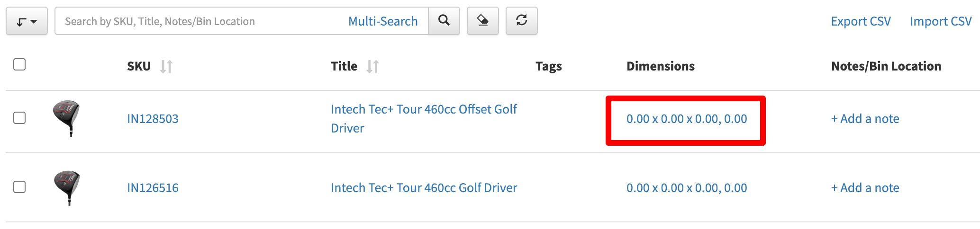Check the box for SKU IN126516
Image resolution: width=980 pixels, height=229 pixels.
point(19,187)
